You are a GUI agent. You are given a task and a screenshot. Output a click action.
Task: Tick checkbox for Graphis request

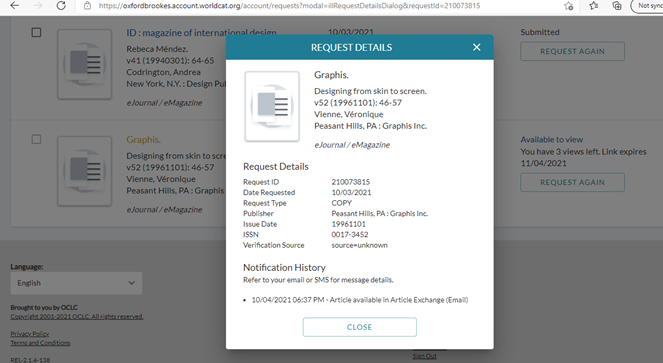tap(36, 139)
